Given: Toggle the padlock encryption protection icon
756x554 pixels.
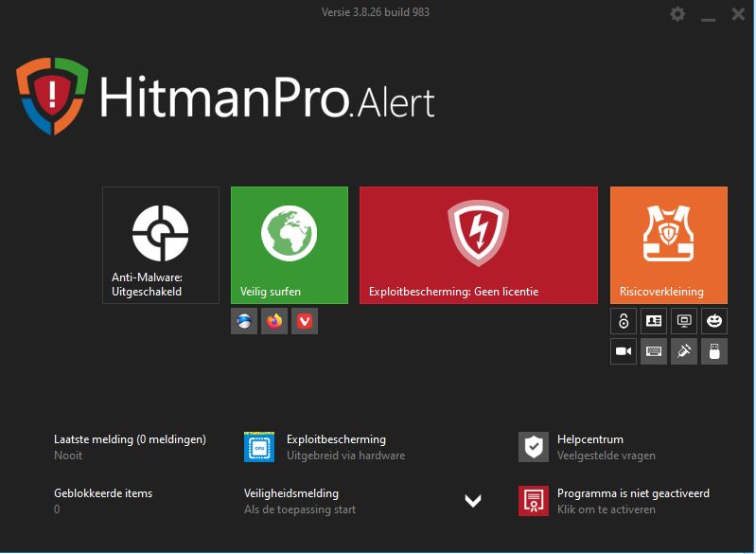Looking at the screenshot, I should [x=624, y=321].
